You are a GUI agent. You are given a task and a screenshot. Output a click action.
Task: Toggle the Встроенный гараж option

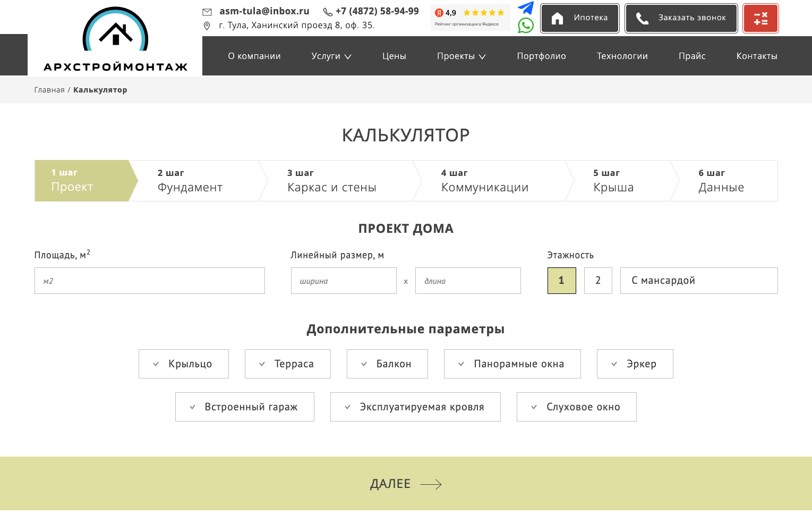pos(244,407)
